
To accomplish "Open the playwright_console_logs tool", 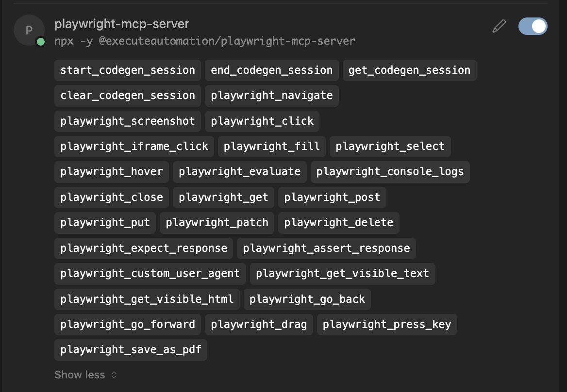I will click(390, 171).
